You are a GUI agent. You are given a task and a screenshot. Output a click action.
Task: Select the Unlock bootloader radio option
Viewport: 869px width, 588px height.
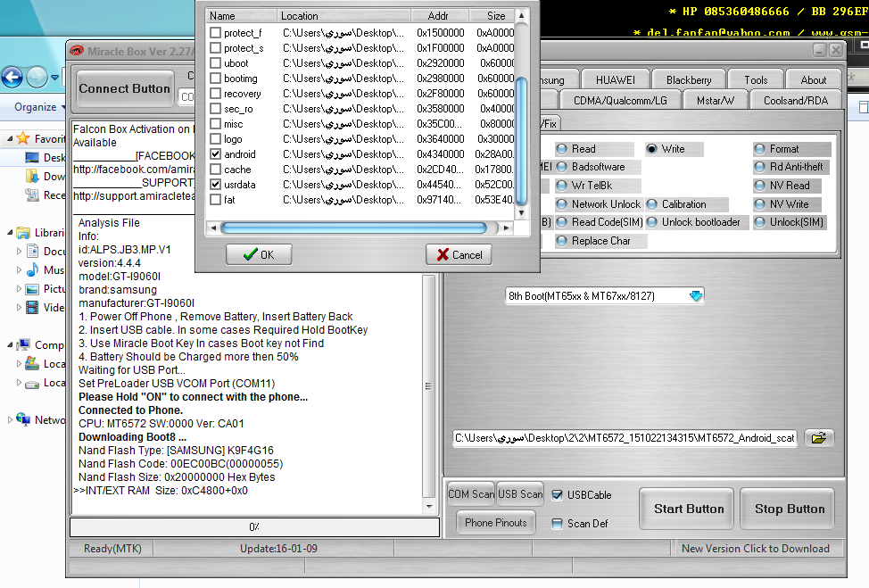(651, 221)
